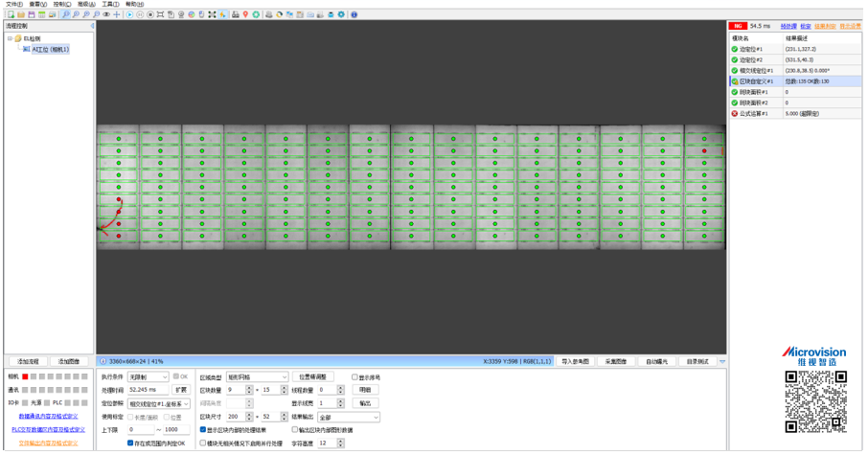This screenshot has height=455, width=868.
Task: Click the red 相机 status indicator square
Action: [x=25, y=376]
